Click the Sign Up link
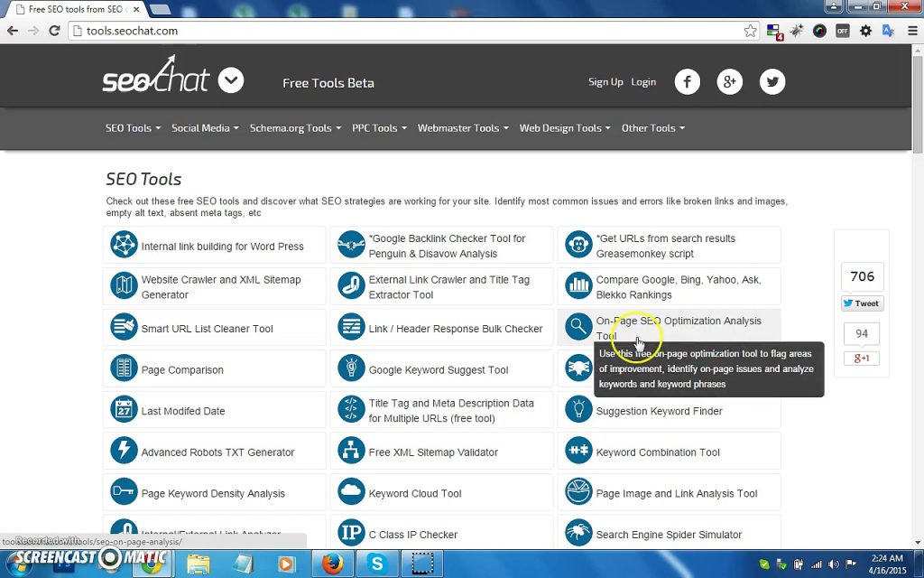Viewport: 924px width, 578px height. [605, 82]
